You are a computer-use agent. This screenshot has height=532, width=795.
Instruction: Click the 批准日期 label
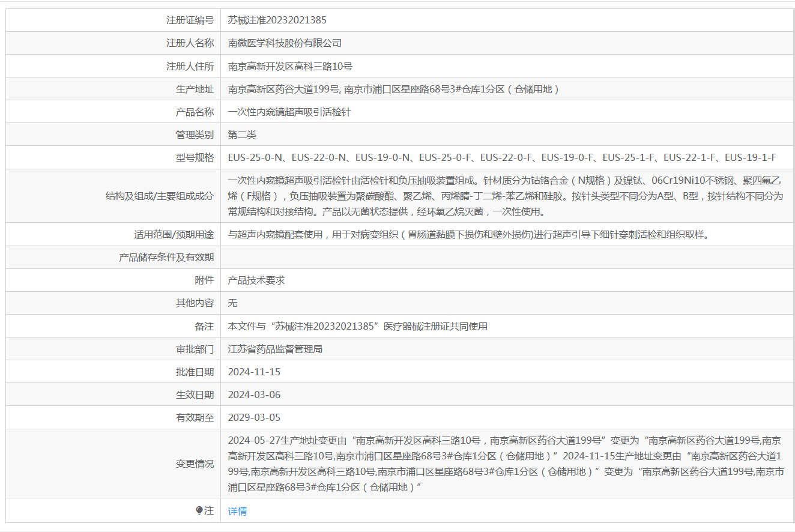pyautogui.click(x=195, y=372)
